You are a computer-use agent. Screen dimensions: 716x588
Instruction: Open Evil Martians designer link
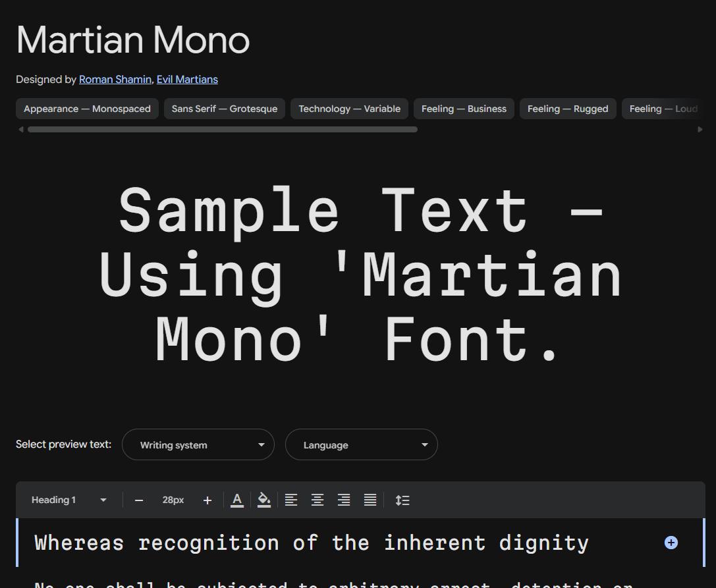[x=187, y=80]
